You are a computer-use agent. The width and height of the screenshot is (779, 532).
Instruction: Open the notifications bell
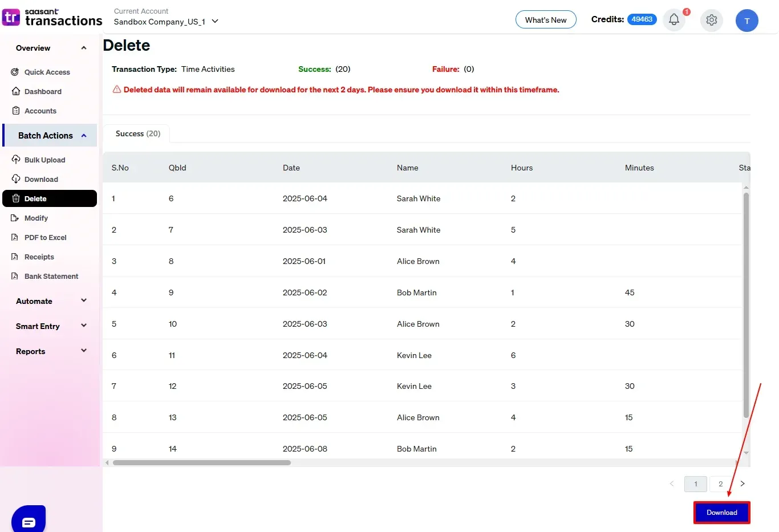(674, 20)
